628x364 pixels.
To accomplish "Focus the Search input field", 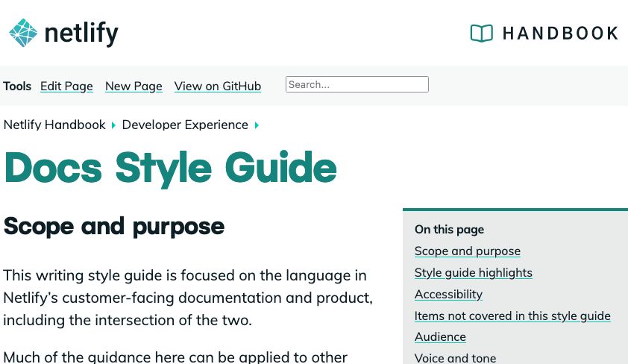I will (357, 84).
